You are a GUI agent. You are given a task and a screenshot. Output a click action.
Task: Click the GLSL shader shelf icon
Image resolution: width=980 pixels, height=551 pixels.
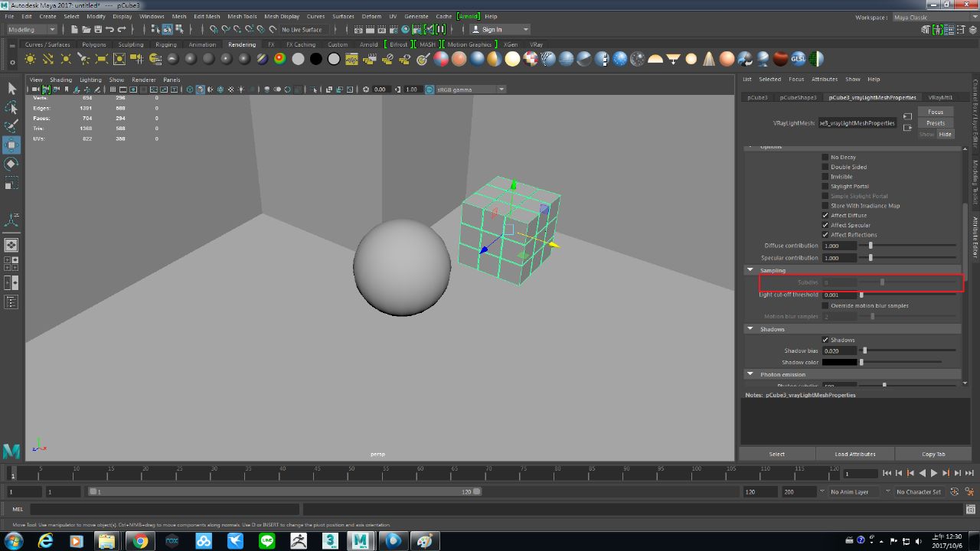point(799,59)
